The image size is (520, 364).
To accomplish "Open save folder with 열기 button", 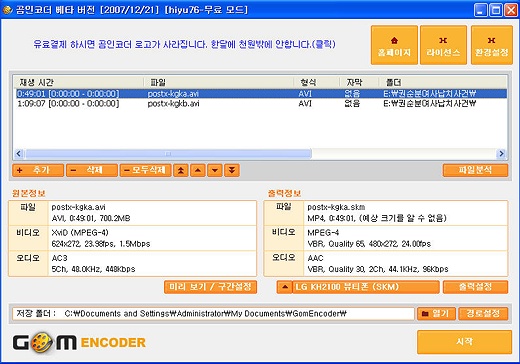I will (x=436, y=314).
